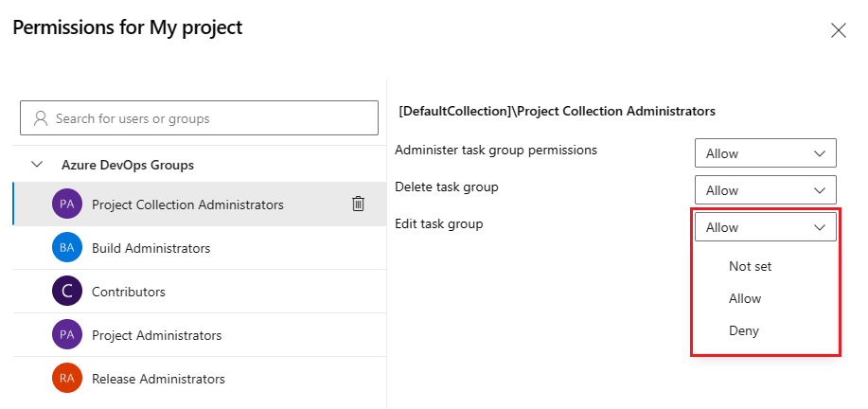The height and width of the screenshot is (409, 868).
Task: Click the Administer task group permissions label
Action: [496, 150]
